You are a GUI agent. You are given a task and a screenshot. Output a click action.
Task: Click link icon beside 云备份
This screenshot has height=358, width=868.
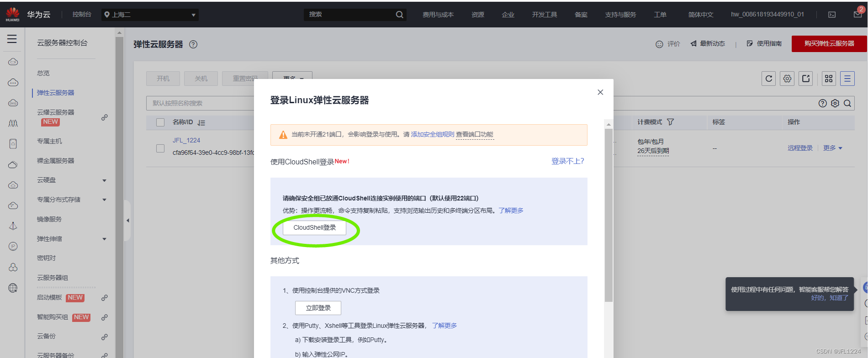(x=105, y=337)
